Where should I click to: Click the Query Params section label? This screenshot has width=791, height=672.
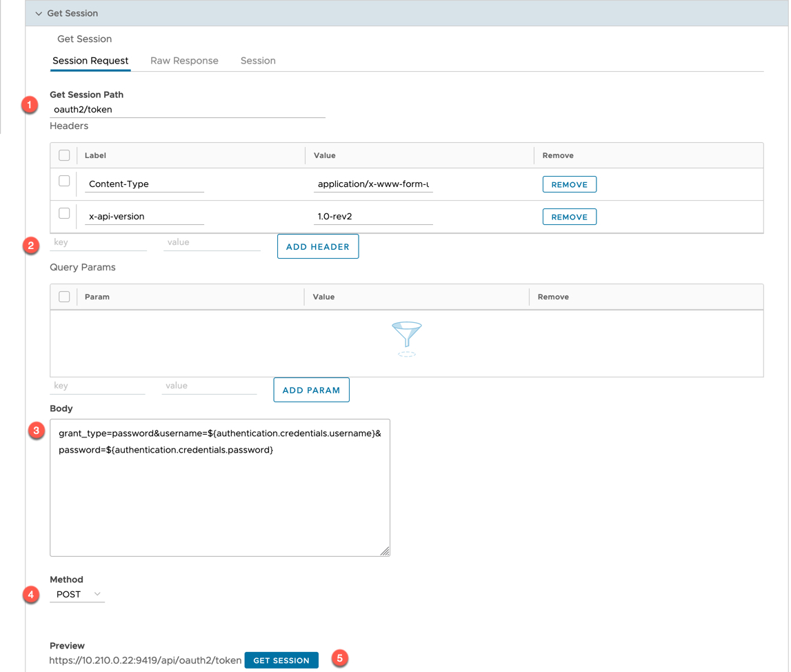83,268
